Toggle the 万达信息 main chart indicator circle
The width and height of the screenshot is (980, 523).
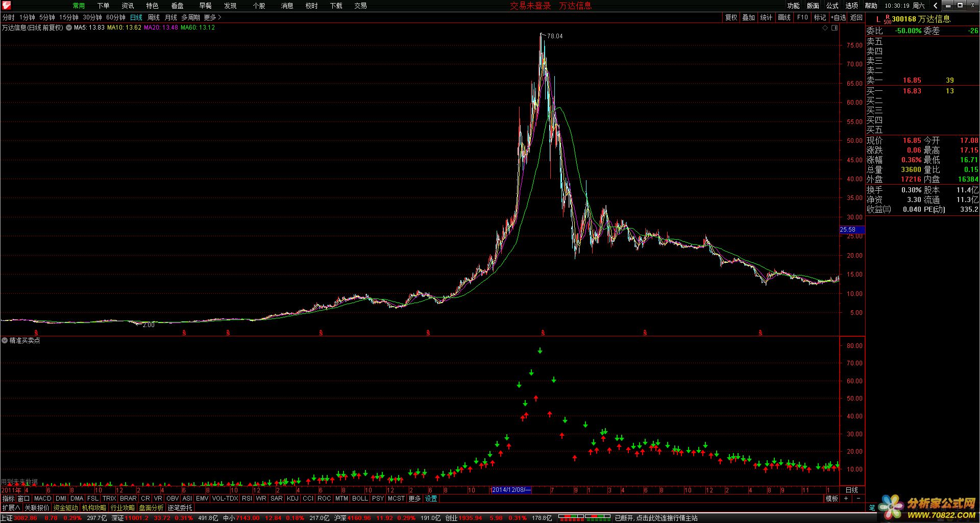(x=68, y=28)
